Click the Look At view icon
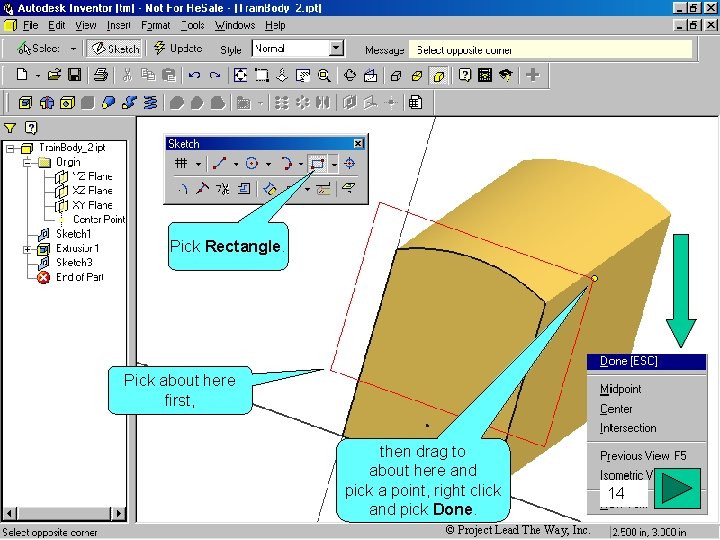 tap(371, 75)
